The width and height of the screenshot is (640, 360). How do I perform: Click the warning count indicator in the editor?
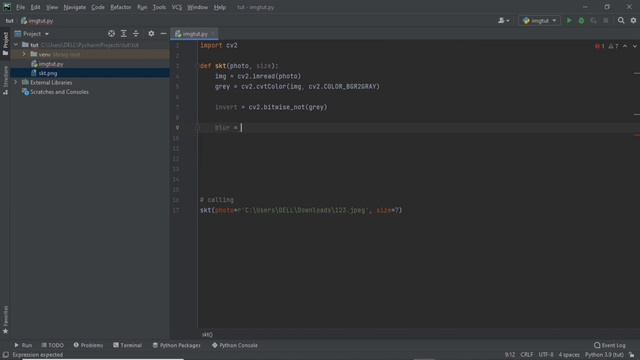pos(613,46)
